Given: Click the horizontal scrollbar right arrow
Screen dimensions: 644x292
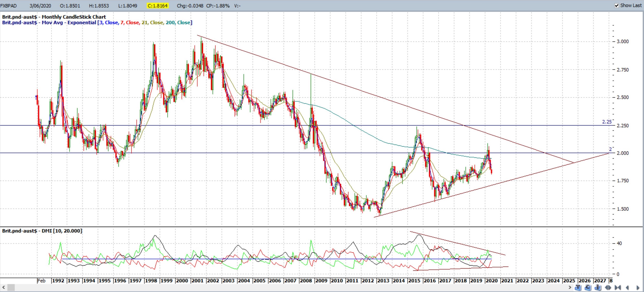Looking at the screenshot, I should [x=570, y=287].
